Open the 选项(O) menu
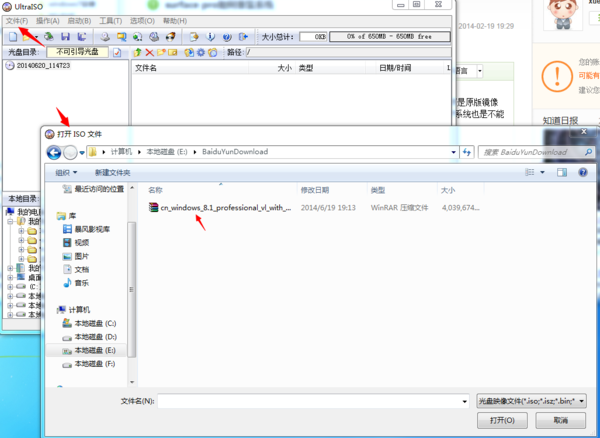The image size is (600, 438). [x=142, y=21]
